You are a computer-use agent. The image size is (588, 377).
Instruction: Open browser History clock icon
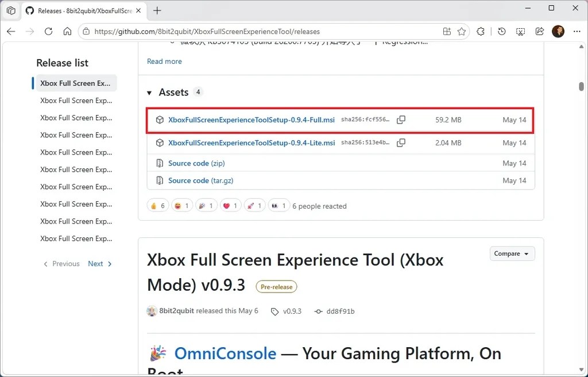pos(502,32)
